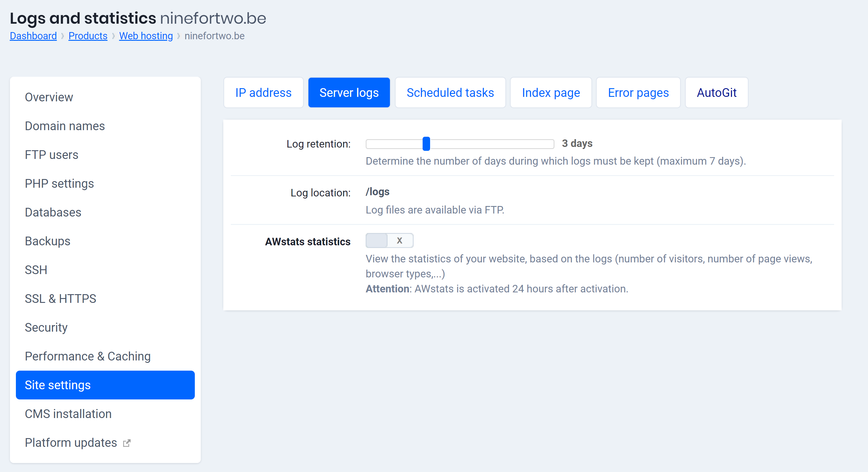Screen dimensions: 868x472
Task: Open the AutoGit tab
Action: (x=717, y=93)
